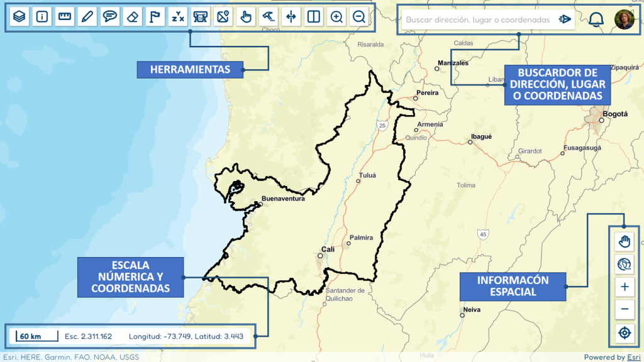Image resolution: width=644 pixels, height=362 pixels.
Task: Open the XYZ coordinates tool
Action: pyautogui.click(x=178, y=17)
